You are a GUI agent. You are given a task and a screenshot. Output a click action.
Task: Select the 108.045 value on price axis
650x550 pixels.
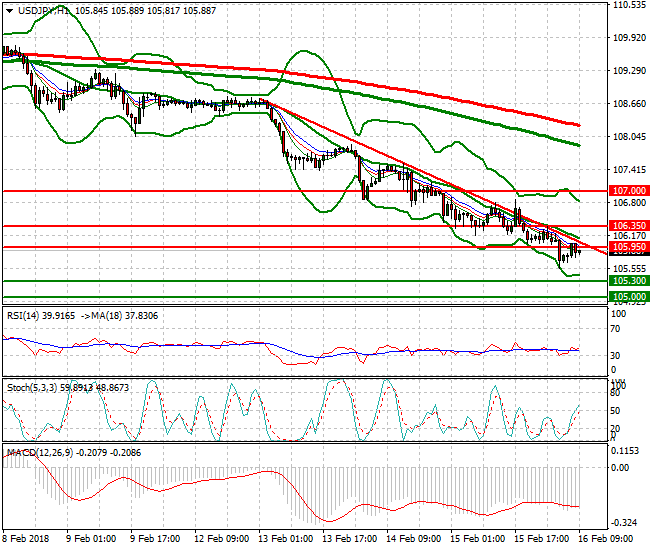[630, 137]
